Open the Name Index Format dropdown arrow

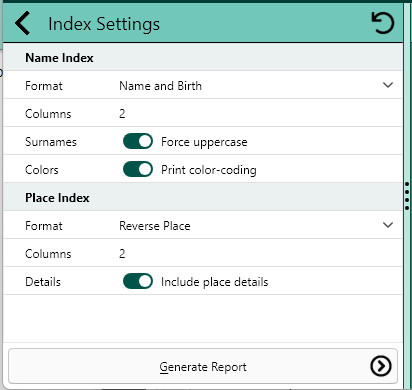[x=388, y=85]
